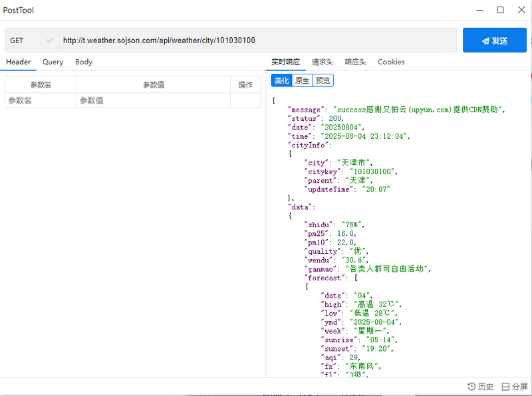Viewport: 532px width, 396px height.
Task: Click the "message" line in the response
Action: pyautogui.click(x=396, y=110)
